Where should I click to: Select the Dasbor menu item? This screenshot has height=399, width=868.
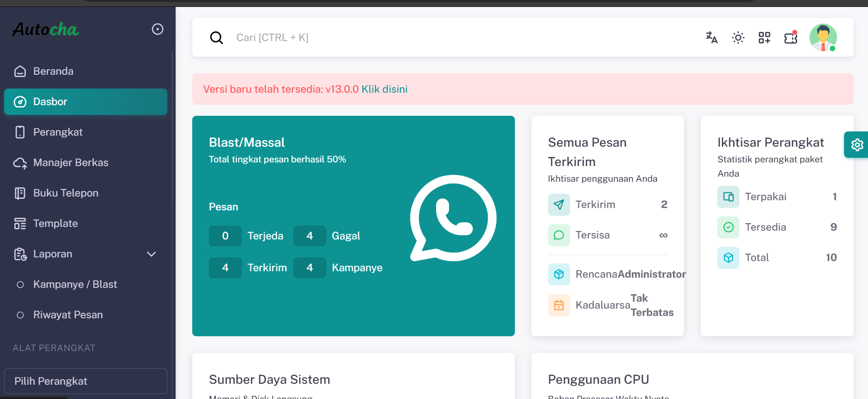click(x=86, y=101)
